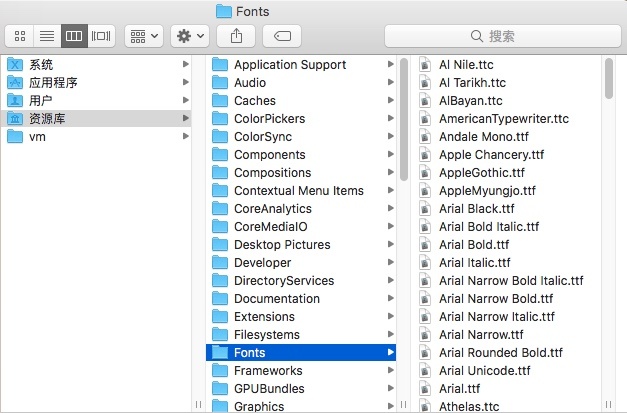Image resolution: width=627 pixels, height=413 pixels.
Task: Open the 应用程序 folder icon
Action: coord(15,82)
